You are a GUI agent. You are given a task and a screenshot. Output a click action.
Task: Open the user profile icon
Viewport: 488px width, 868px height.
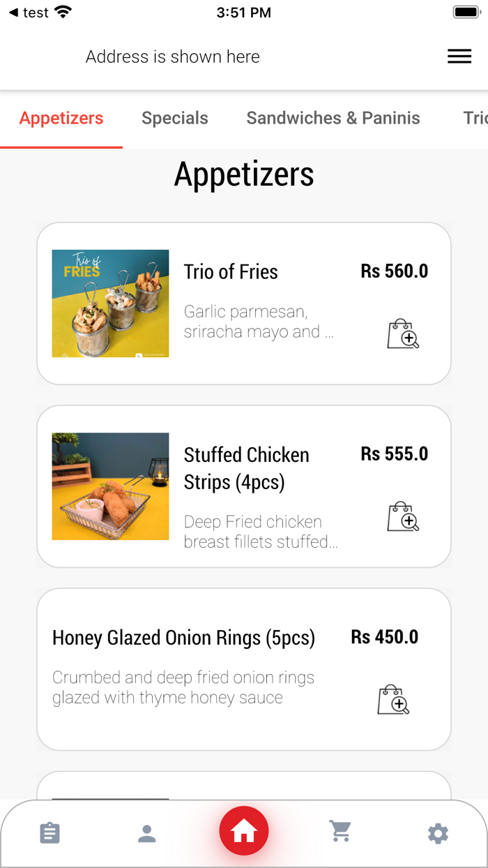point(146,833)
